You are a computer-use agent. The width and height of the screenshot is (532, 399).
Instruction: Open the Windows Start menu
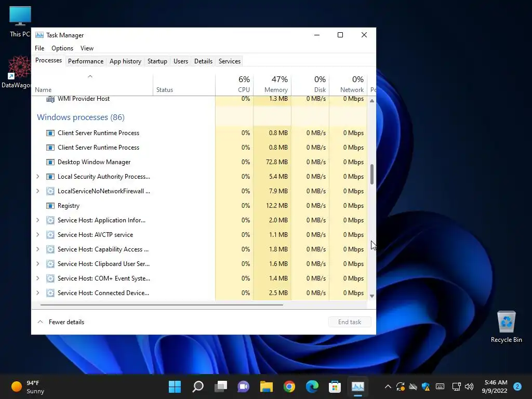click(175, 387)
